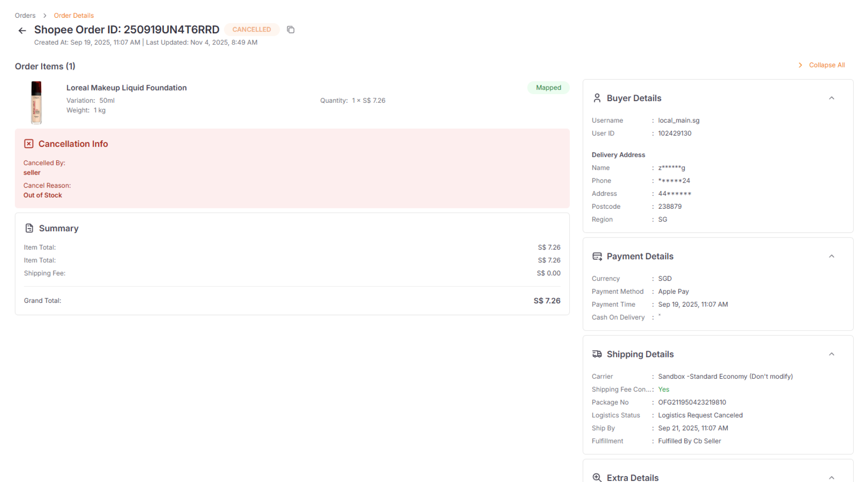The image size is (868, 482).
Task: Copy the order ID using the copy icon
Action: point(290,29)
